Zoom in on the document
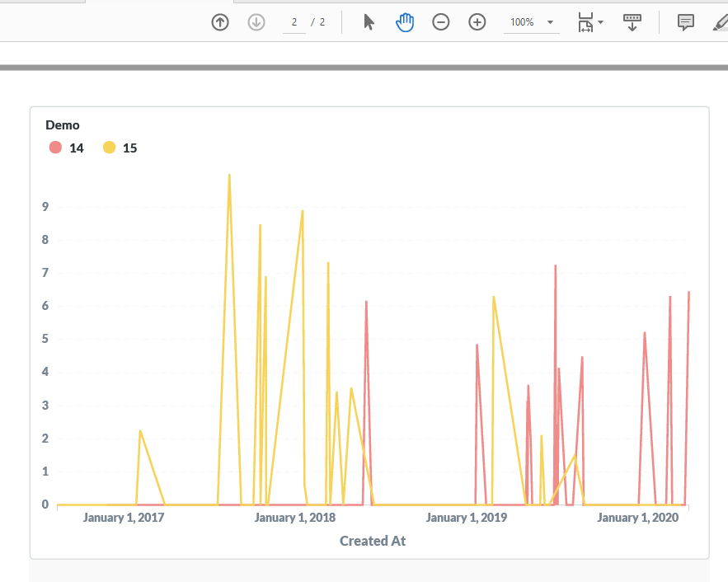The image size is (728, 582). point(477,22)
